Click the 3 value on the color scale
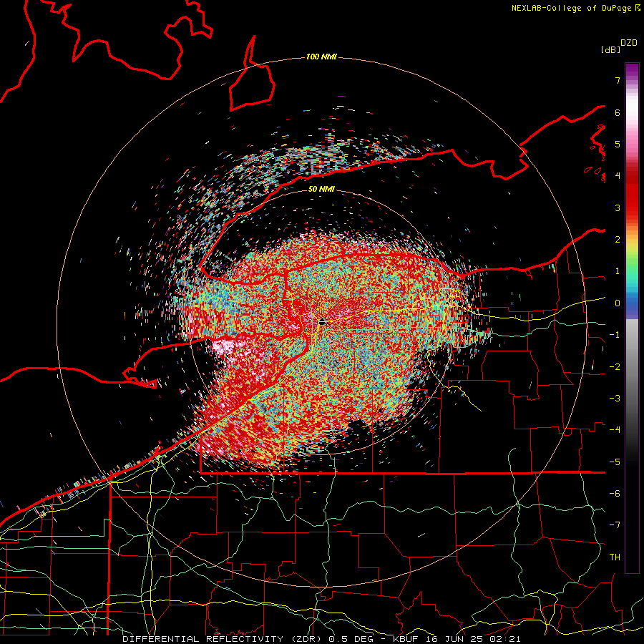This screenshot has height=644, width=644. 618,208
